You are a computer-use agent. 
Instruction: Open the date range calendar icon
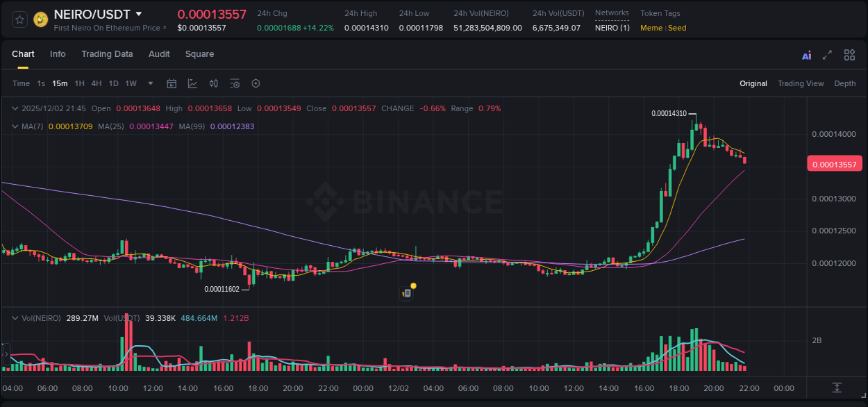coord(172,83)
